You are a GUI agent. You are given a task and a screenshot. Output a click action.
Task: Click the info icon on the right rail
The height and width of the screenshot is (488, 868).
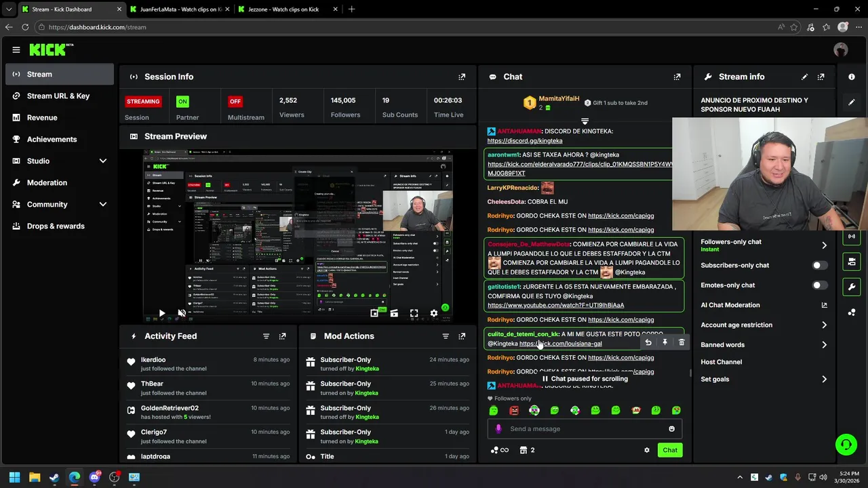tap(852, 77)
